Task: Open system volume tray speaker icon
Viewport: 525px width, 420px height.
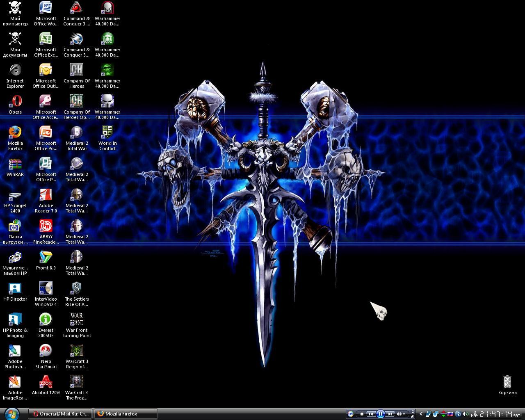Action: click(x=466, y=414)
